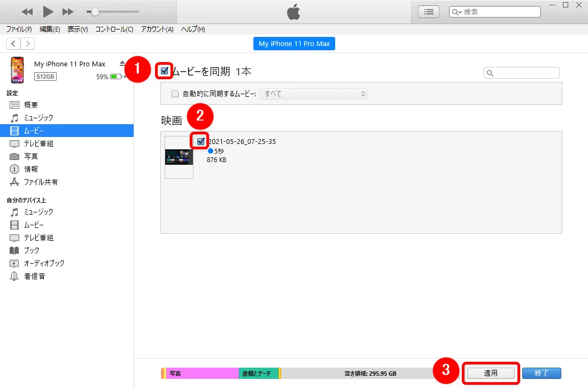Open the コントロール(C) menu
Viewport: 588px width, 388px height.
[114, 29]
